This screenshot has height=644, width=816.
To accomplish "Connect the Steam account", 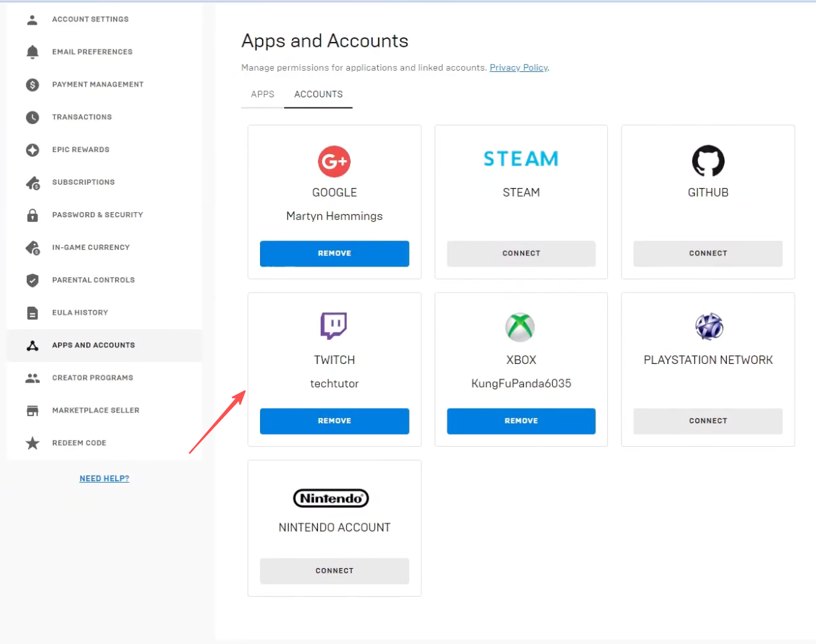I will pyautogui.click(x=521, y=253).
